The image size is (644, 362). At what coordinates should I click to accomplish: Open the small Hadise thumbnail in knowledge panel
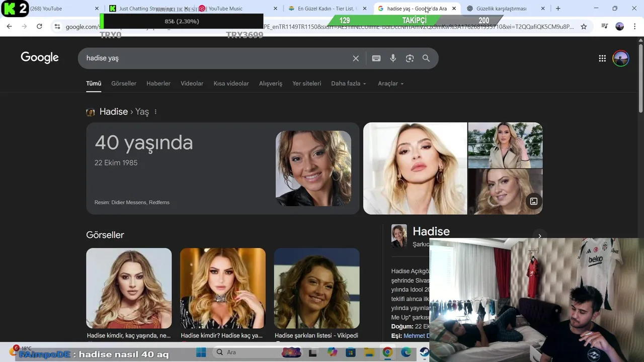click(x=399, y=236)
